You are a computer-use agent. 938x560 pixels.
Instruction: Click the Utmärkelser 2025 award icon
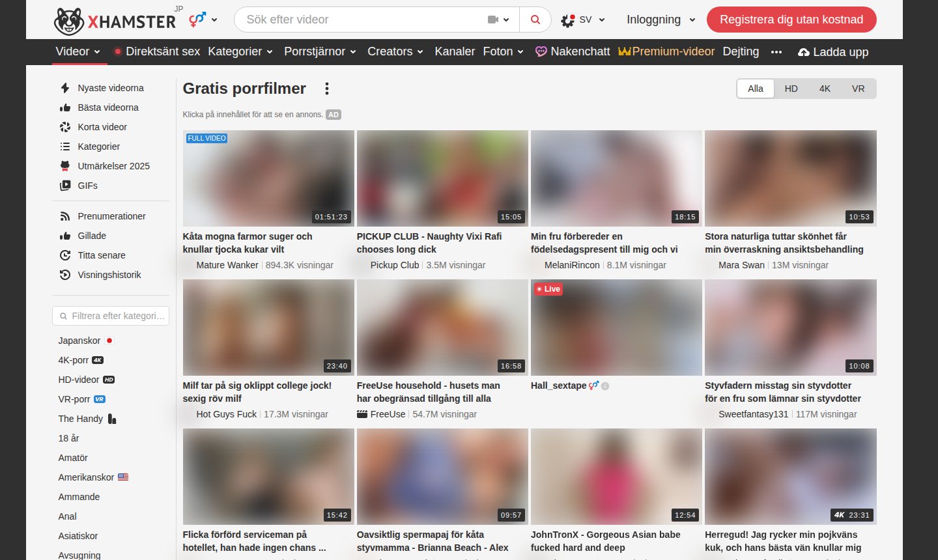[65, 166]
